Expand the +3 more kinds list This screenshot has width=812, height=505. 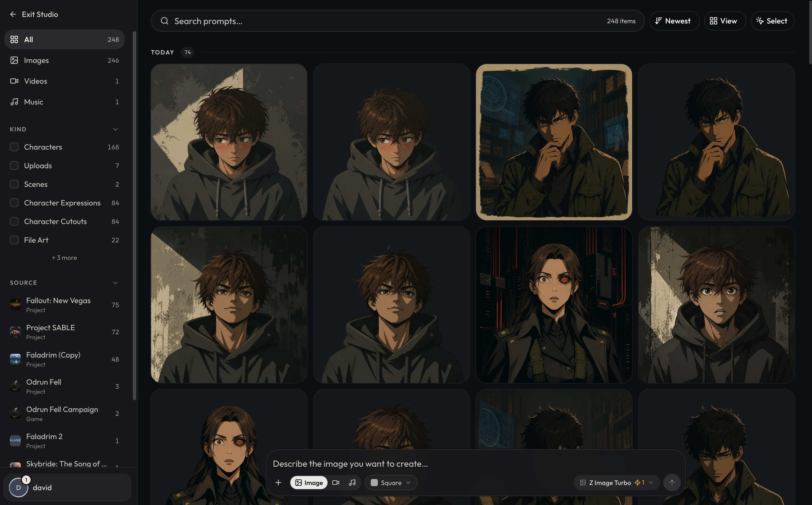(65, 258)
